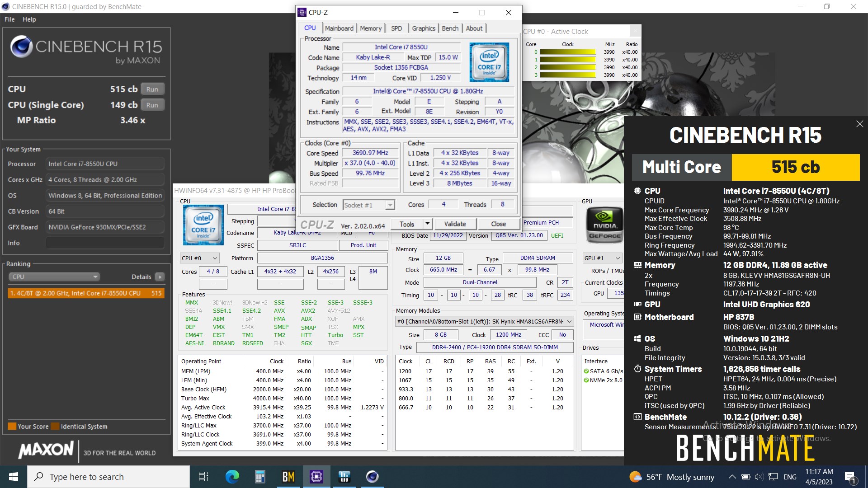Screen dimensions: 868x488
Task: Click the NVIDIA GeForce logo in HWiNFO
Action: point(604,225)
